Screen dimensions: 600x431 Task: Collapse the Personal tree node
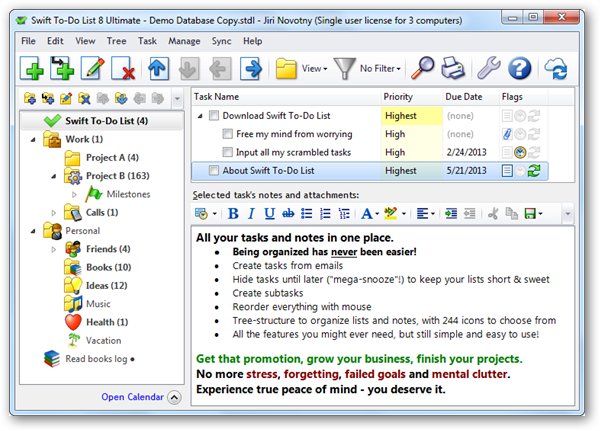[x=33, y=231]
